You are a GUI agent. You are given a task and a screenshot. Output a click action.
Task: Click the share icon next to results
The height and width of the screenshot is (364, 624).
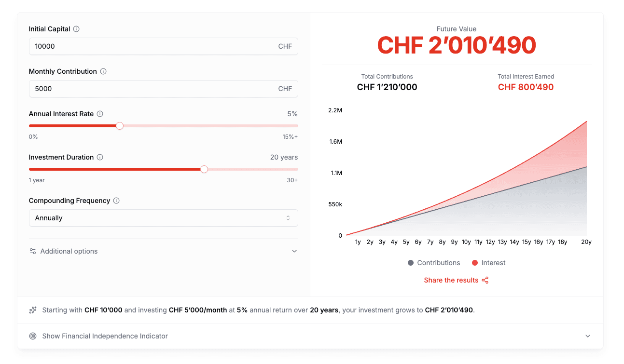(485, 280)
